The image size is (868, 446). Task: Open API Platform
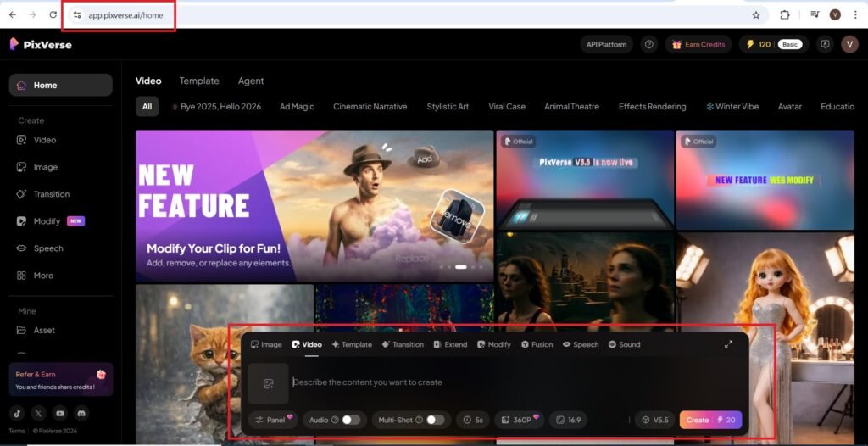607,44
